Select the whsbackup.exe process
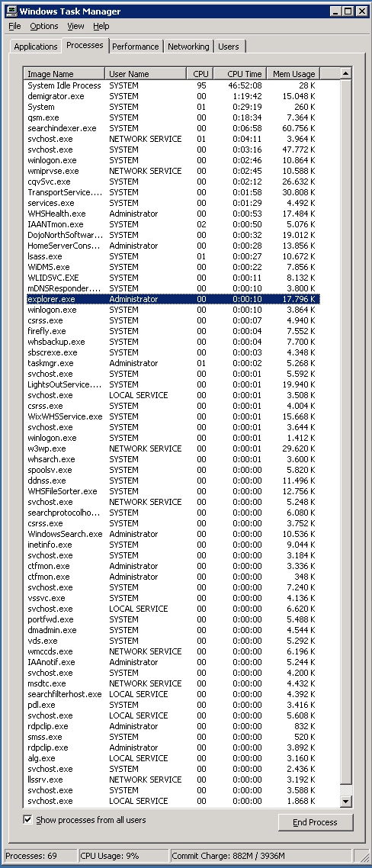This screenshot has width=372, height=868. pyautogui.click(x=173, y=342)
